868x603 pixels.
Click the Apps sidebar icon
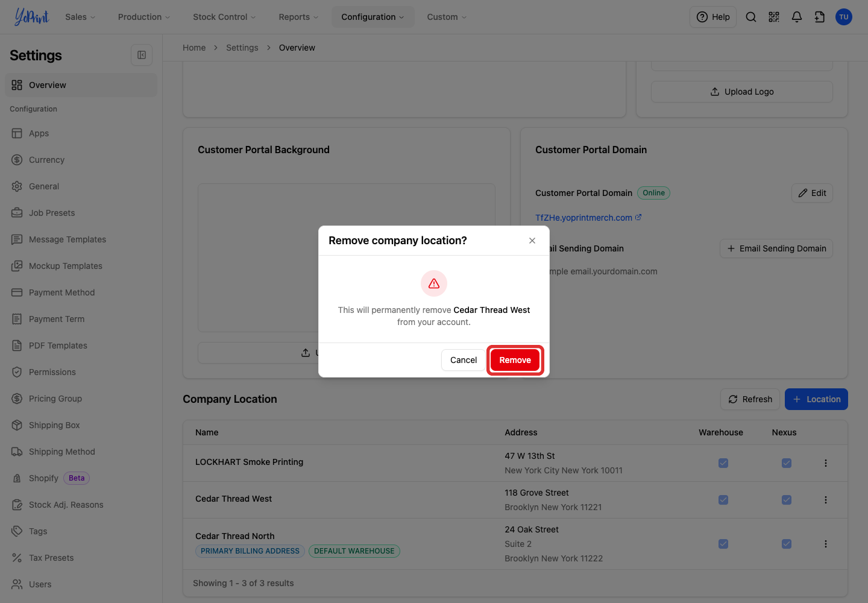point(17,133)
